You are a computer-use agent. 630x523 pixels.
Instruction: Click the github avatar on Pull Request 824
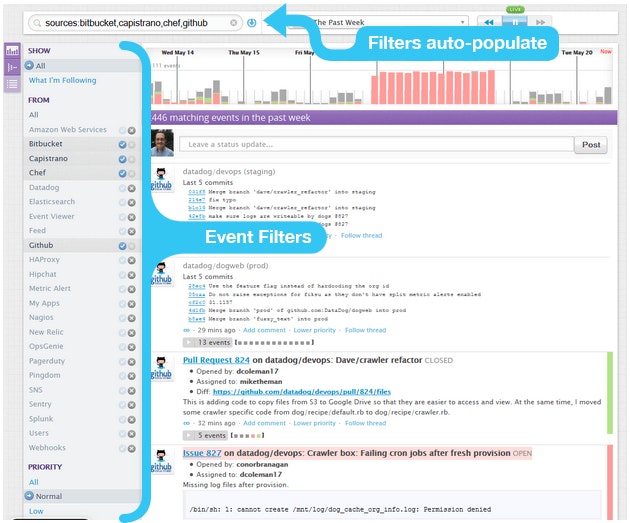(x=163, y=370)
